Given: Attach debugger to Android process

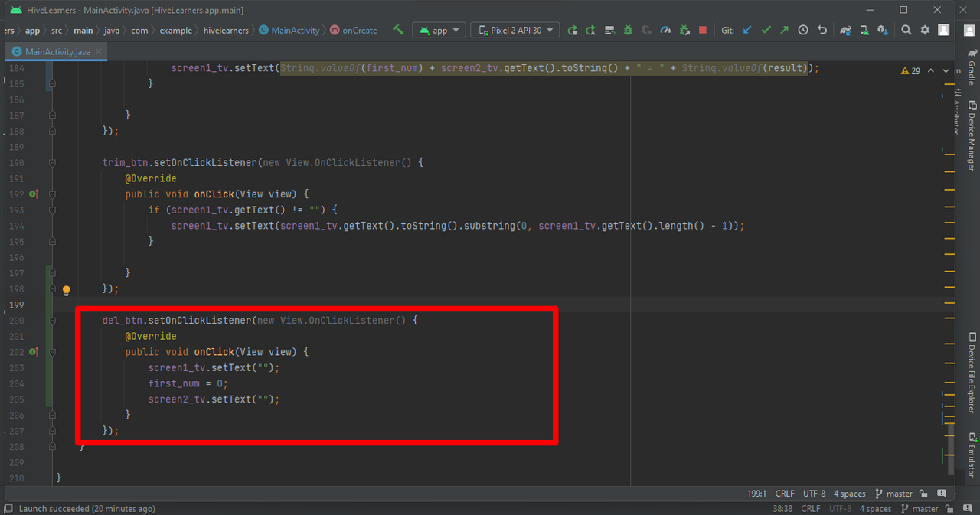Looking at the screenshot, I should click(684, 30).
